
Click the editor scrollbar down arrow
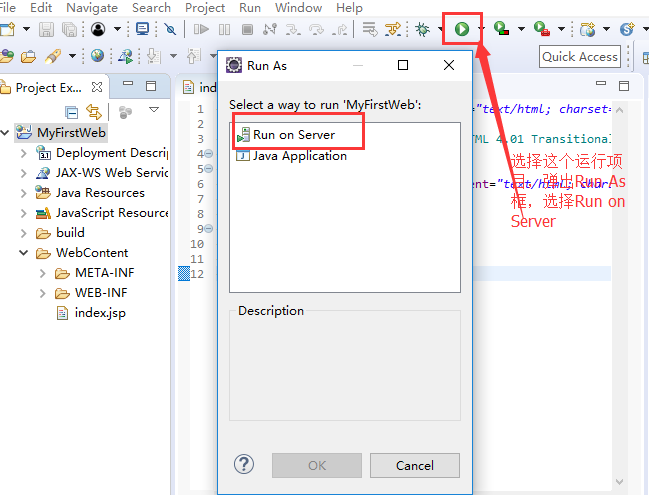(620, 482)
